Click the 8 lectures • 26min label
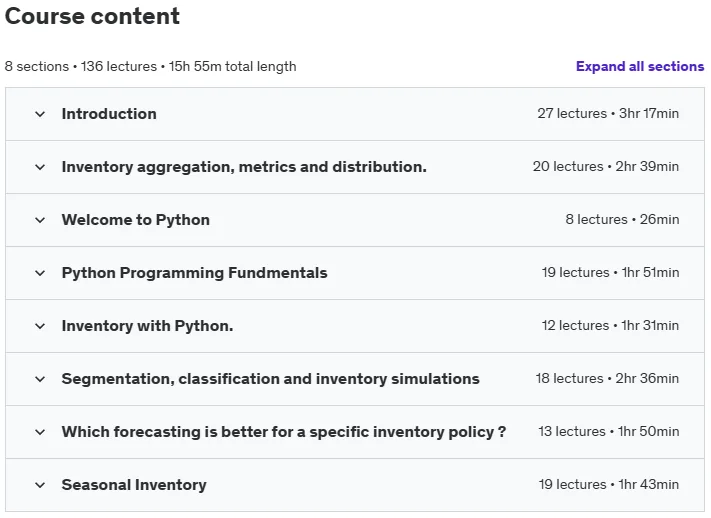This screenshot has height=518, width=711. pyautogui.click(x=622, y=220)
